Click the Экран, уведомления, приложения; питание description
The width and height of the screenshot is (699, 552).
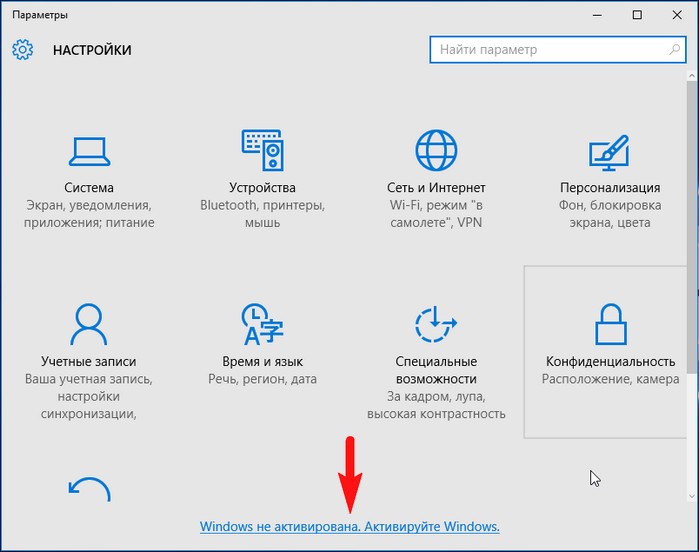point(89,214)
